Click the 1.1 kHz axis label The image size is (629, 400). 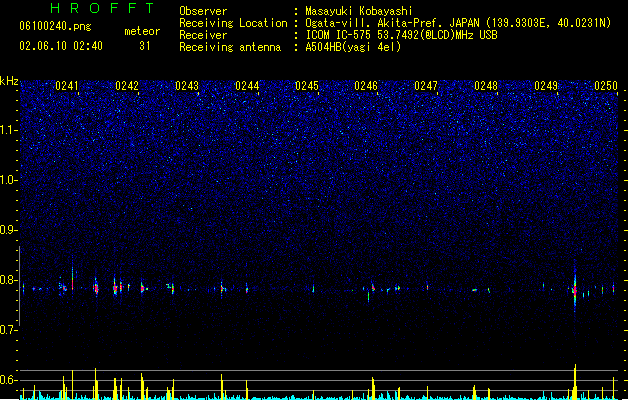(9, 130)
